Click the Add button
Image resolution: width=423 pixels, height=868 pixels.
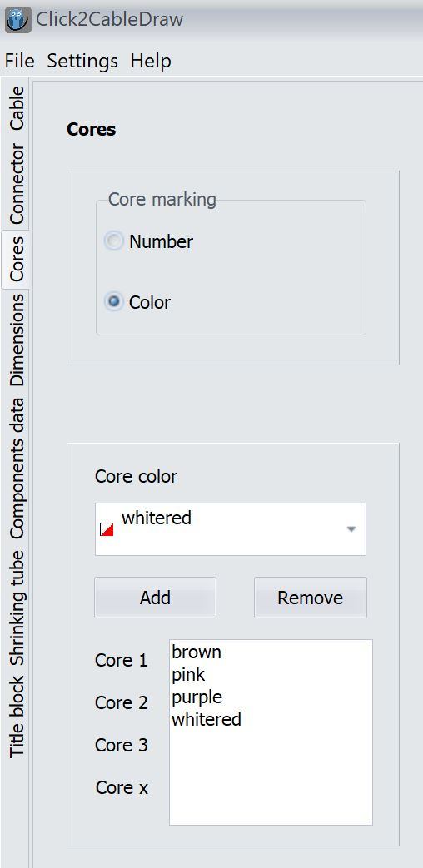(x=155, y=598)
